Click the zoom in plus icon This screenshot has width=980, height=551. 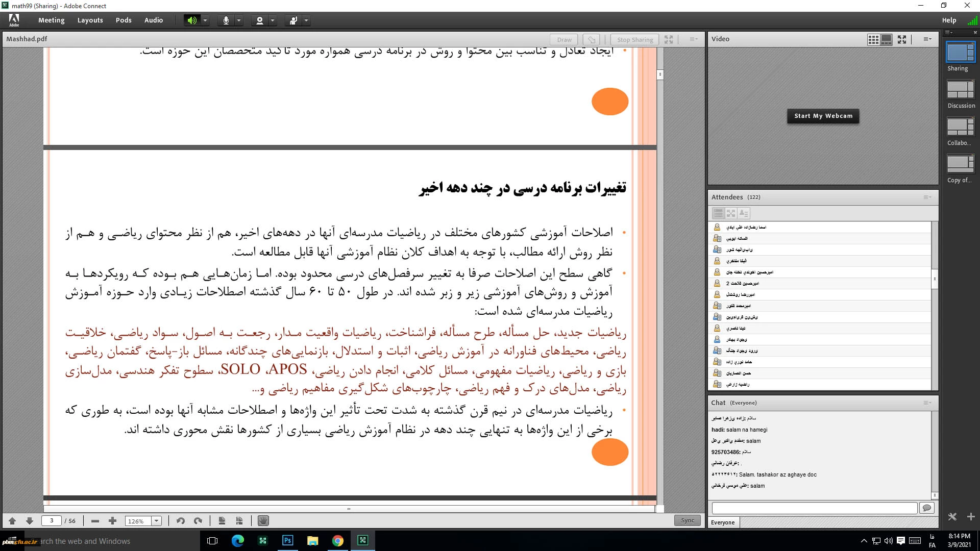112,521
